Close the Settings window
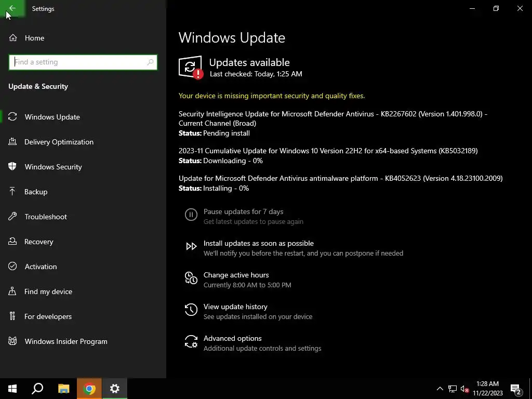Viewport: 532px width, 399px height. tap(520, 8)
